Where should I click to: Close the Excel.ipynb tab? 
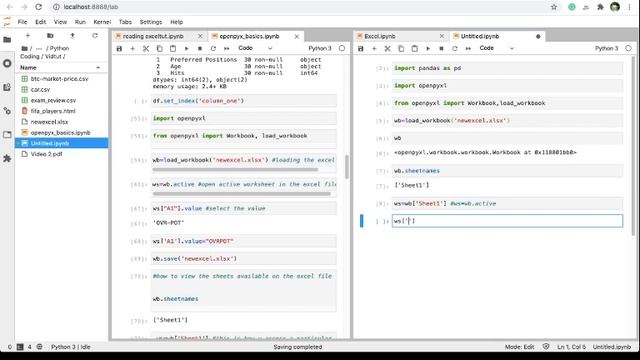click(442, 36)
